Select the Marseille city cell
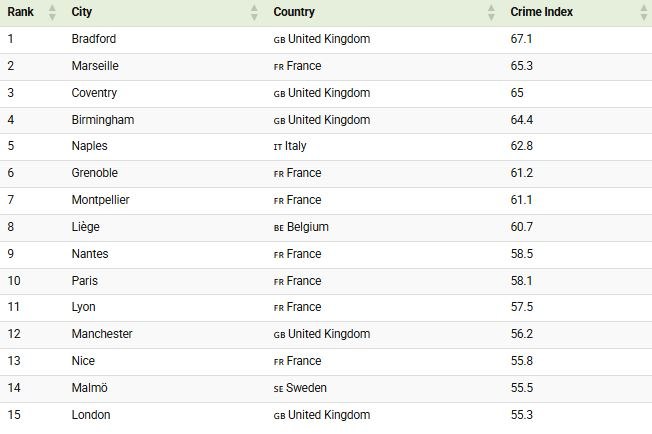Image resolution: width=652 pixels, height=434 pixels. click(x=95, y=66)
